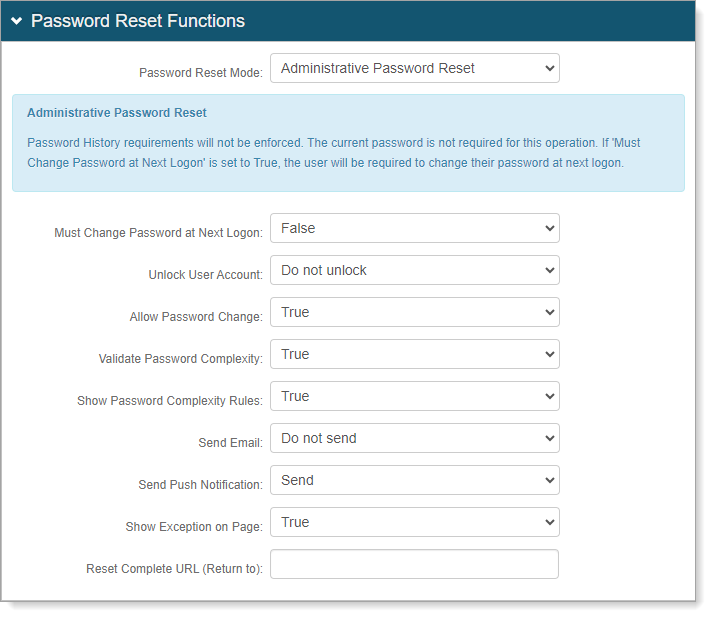
Task: Open the Validate Password Complexity dropdown
Action: [414, 354]
